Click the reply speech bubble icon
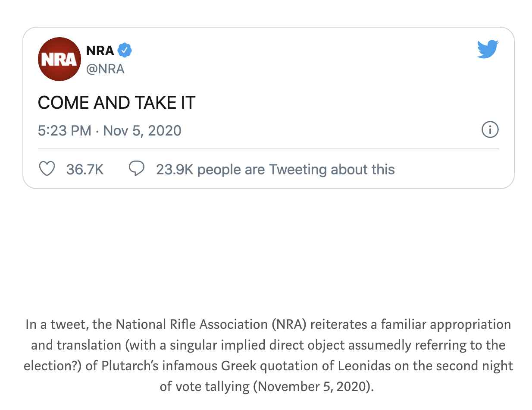The width and height of the screenshot is (532, 410). pos(137,169)
